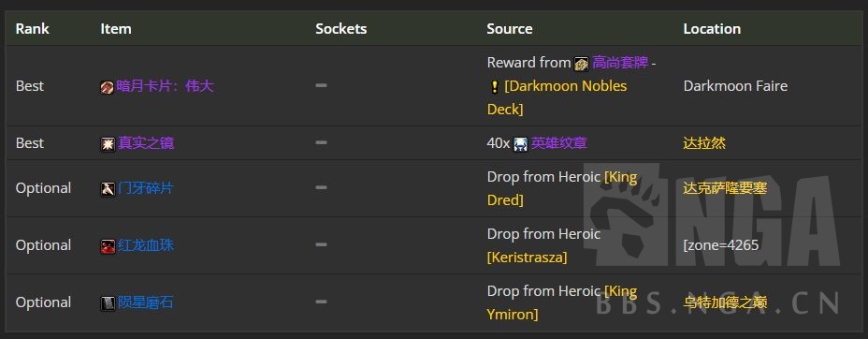This screenshot has height=339, width=868.
Task: Open the 暗月卡片：伟大 item link
Action: click(x=165, y=86)
